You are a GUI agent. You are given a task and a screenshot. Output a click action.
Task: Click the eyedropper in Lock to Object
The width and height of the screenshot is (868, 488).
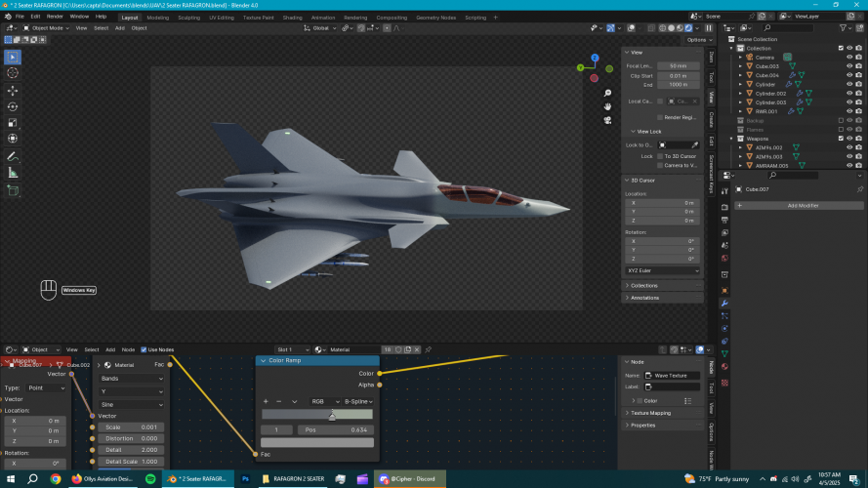pyautogui.click(x=695, y=145)
